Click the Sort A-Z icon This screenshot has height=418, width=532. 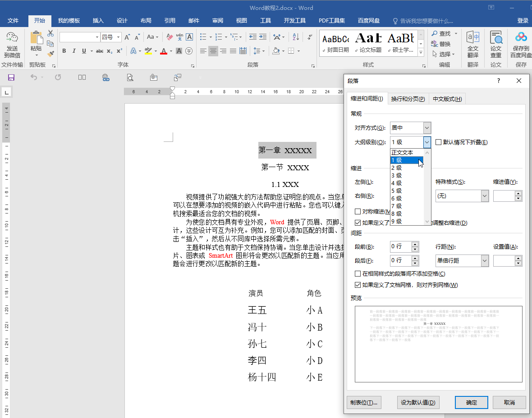(296, 36)
